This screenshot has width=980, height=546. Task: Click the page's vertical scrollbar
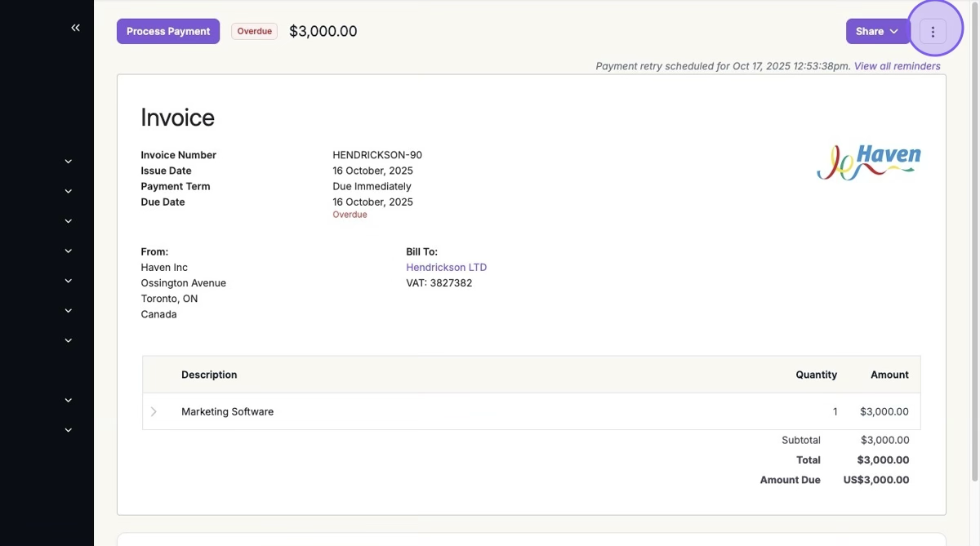pos(976,163)
